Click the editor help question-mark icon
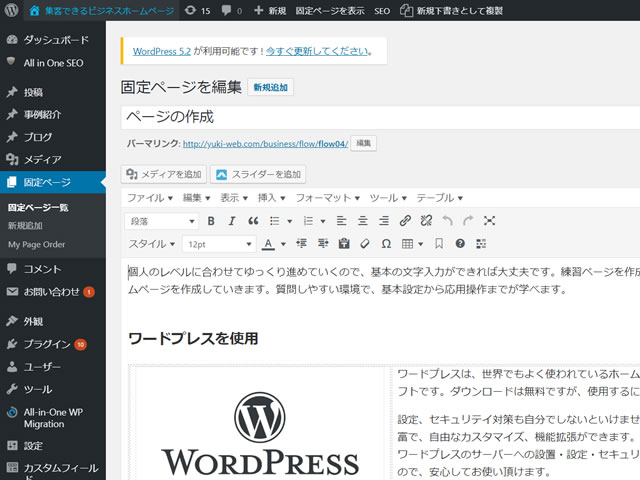The image size is (640, 480). pyautogui.click(x=460, y=244)
